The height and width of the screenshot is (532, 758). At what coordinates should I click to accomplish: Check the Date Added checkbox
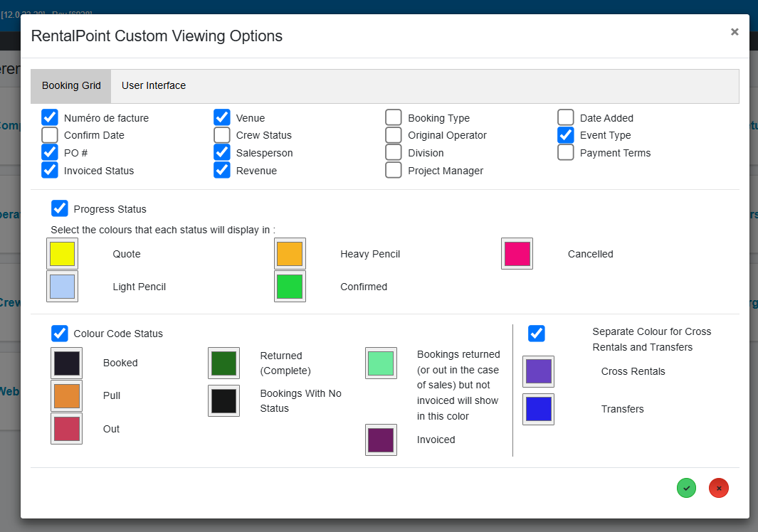click(x=566, y=117)
